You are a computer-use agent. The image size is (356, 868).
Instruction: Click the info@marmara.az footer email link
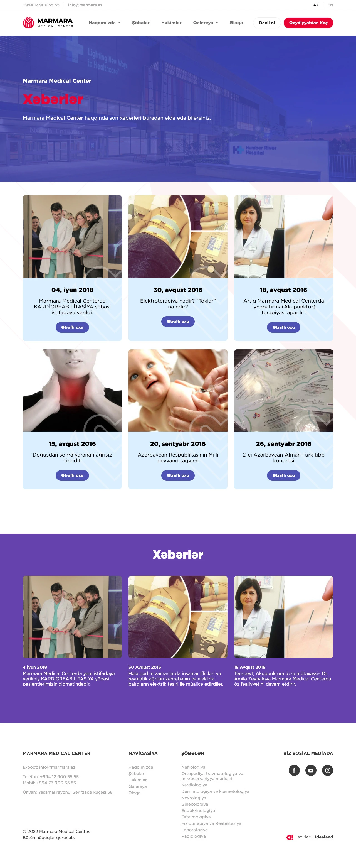coord(57,767)
